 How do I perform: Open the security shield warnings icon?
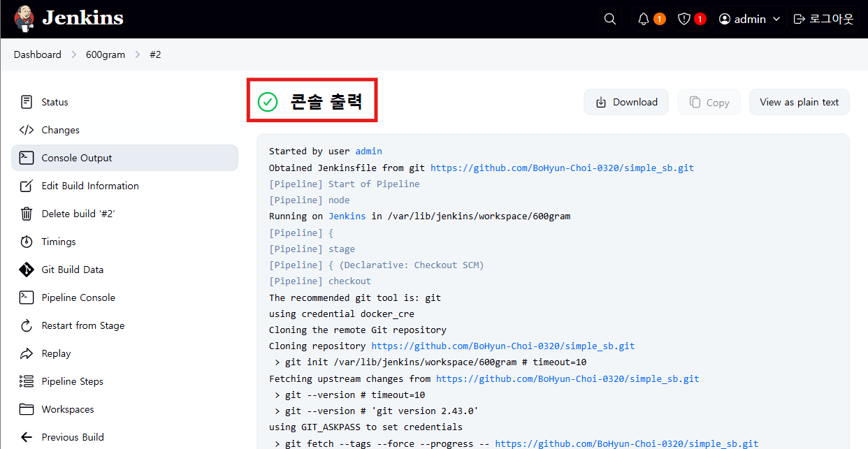684,19
